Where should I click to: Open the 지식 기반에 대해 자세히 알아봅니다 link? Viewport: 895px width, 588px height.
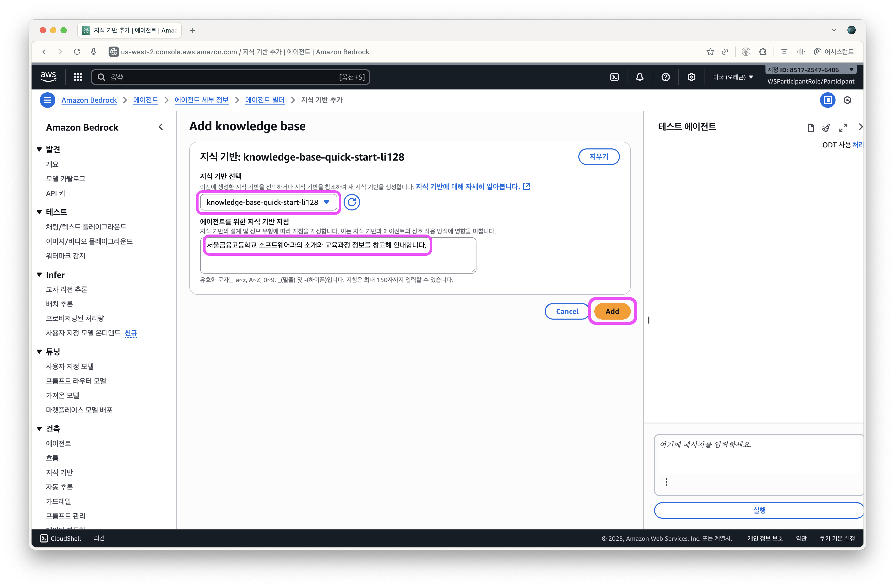pyautogui.click(x=467, y=187)
